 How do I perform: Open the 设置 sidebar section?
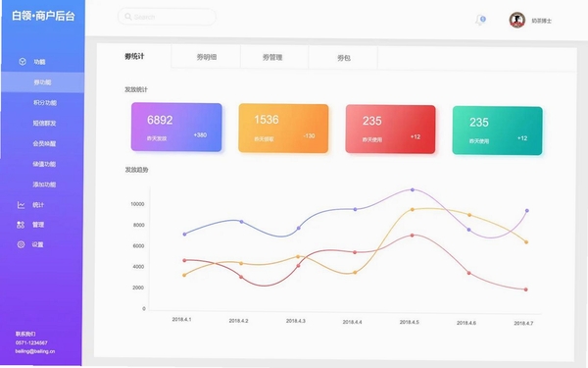(37, 244)
